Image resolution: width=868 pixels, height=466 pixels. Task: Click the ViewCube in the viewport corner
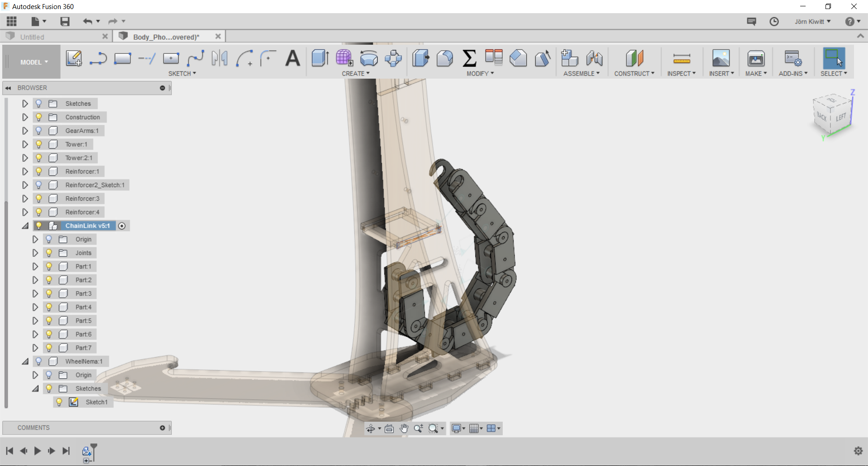pyautogui.click(x=832, y=114)
